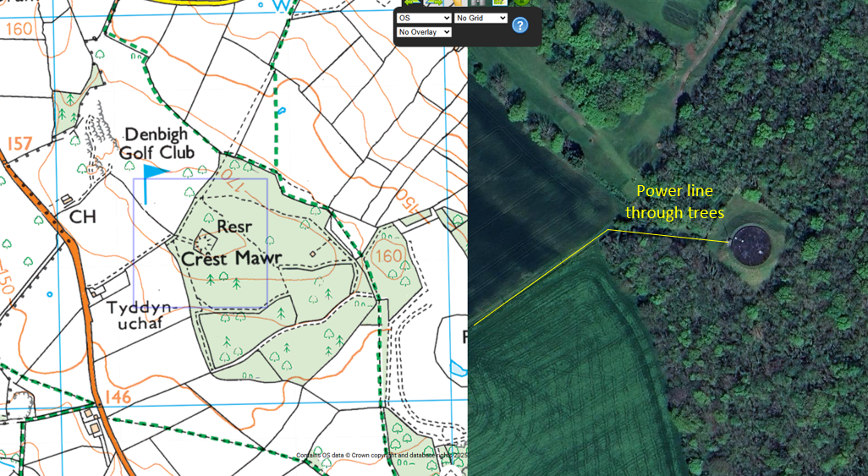The height and width of the screenshot is (476, 868).
Task: Click the blue question mark help icon
Action: 520,25
